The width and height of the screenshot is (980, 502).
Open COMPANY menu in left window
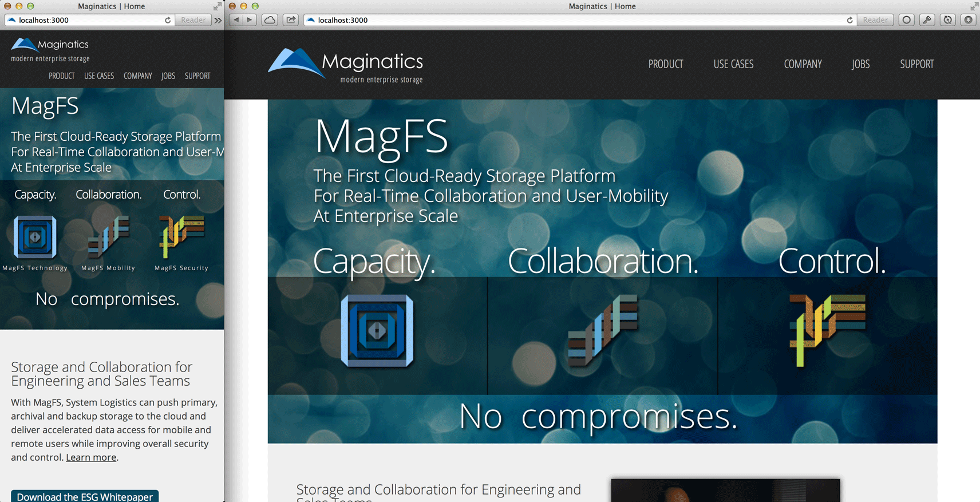(x=137, y=76)
